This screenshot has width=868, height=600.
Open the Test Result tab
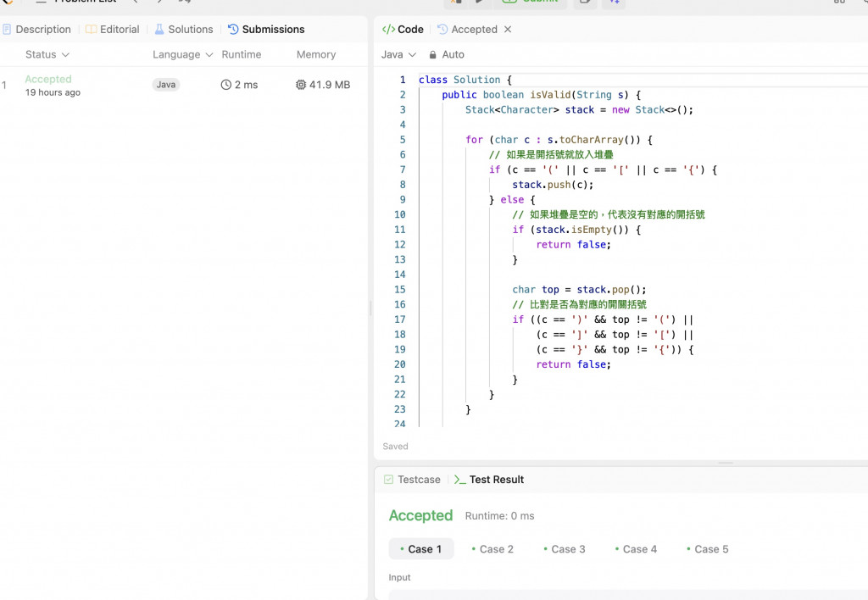coord(489,480)
